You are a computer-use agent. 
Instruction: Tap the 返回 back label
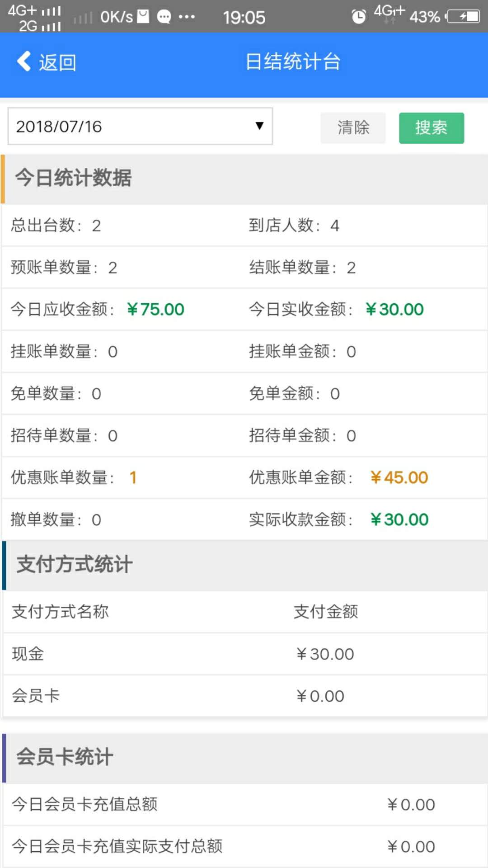[x=57, y=62]
